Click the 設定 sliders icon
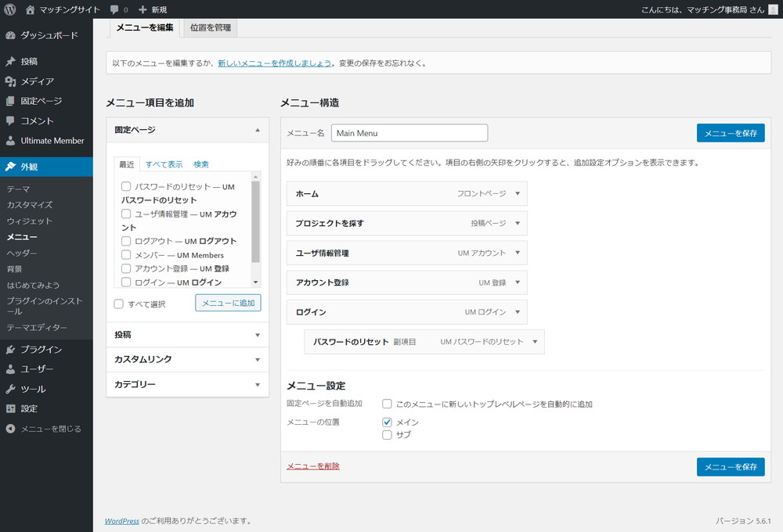783x532 pixels. click(x=10, y=408)
